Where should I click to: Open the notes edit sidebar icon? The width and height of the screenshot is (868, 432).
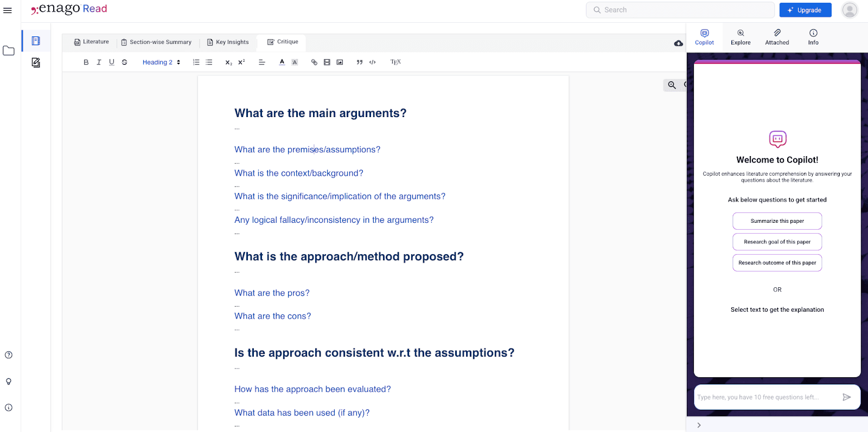(36, 63)
